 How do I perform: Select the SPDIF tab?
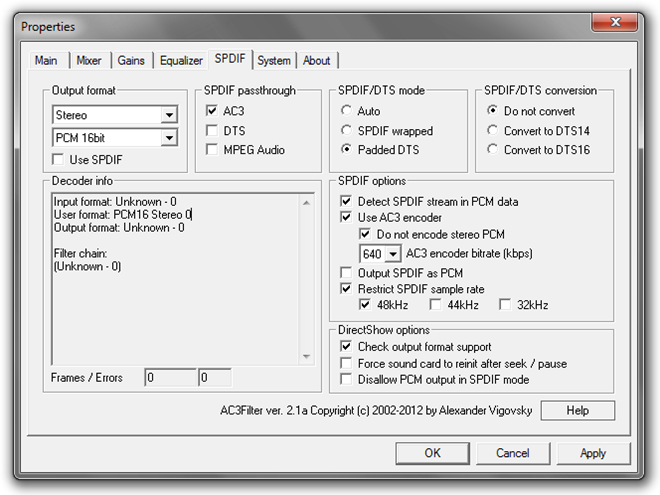pyautogui.click(x=230, y=59)
